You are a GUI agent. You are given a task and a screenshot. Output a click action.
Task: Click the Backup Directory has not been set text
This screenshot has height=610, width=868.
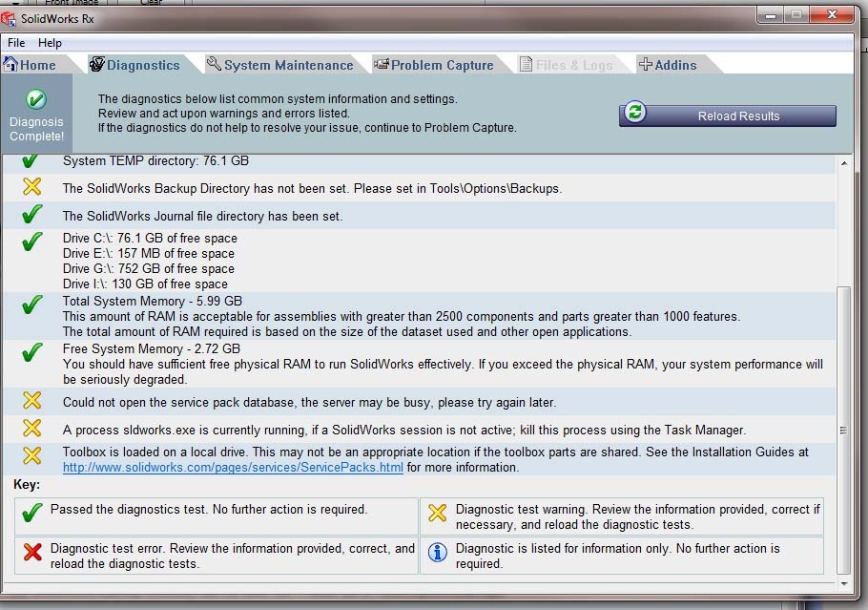tap(312, 188)
